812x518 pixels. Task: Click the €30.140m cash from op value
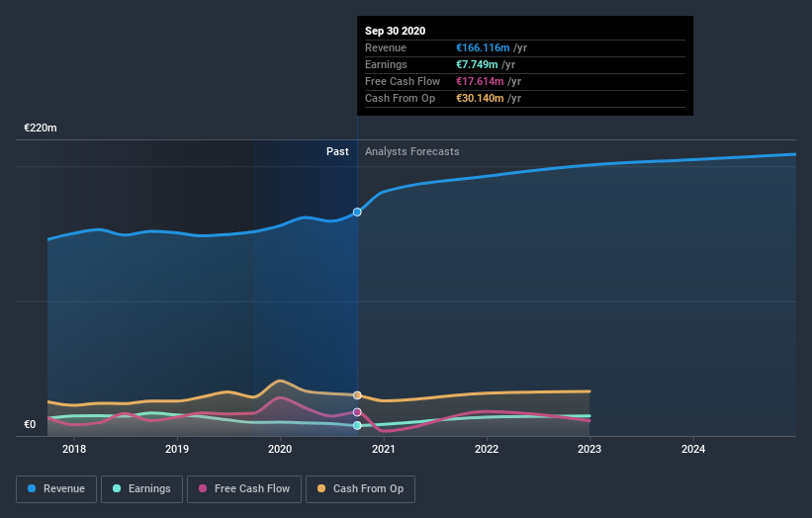(480, 98)
